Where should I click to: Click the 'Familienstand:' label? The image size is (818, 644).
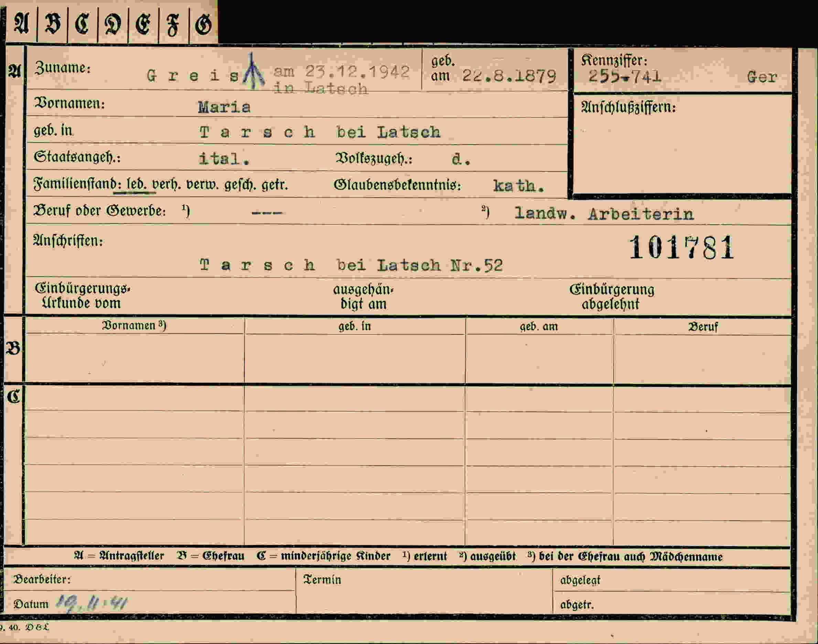(77, 184)
